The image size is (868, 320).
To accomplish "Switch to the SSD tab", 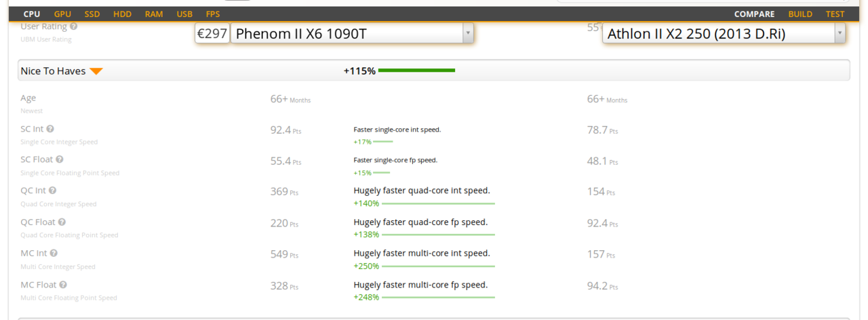I will coord(92,14).
